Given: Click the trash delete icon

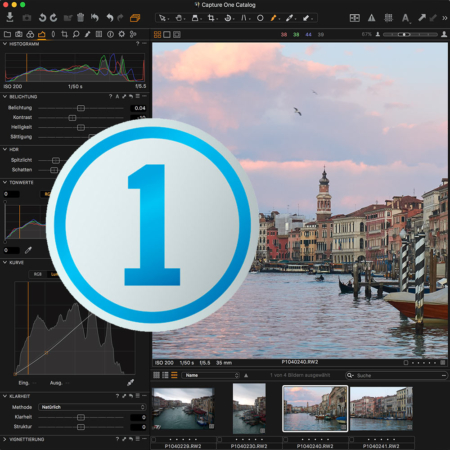Looking at the screenshot, I should pos(80,17).
